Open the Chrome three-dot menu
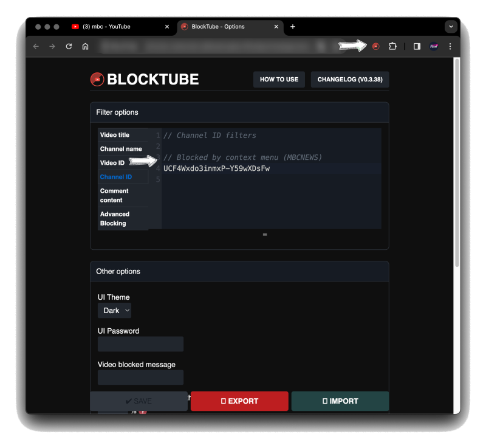 point(450,46)
